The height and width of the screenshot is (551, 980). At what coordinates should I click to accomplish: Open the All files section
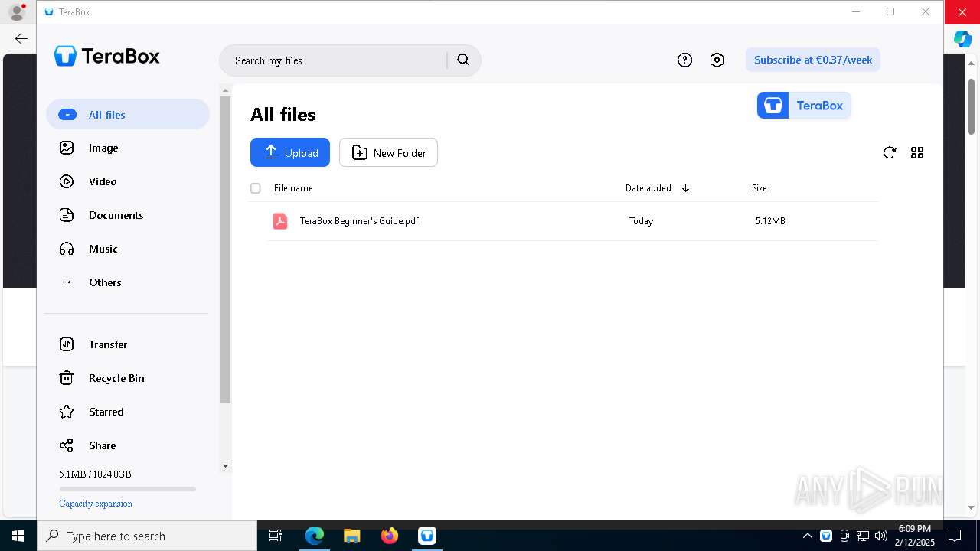(128, 115)
